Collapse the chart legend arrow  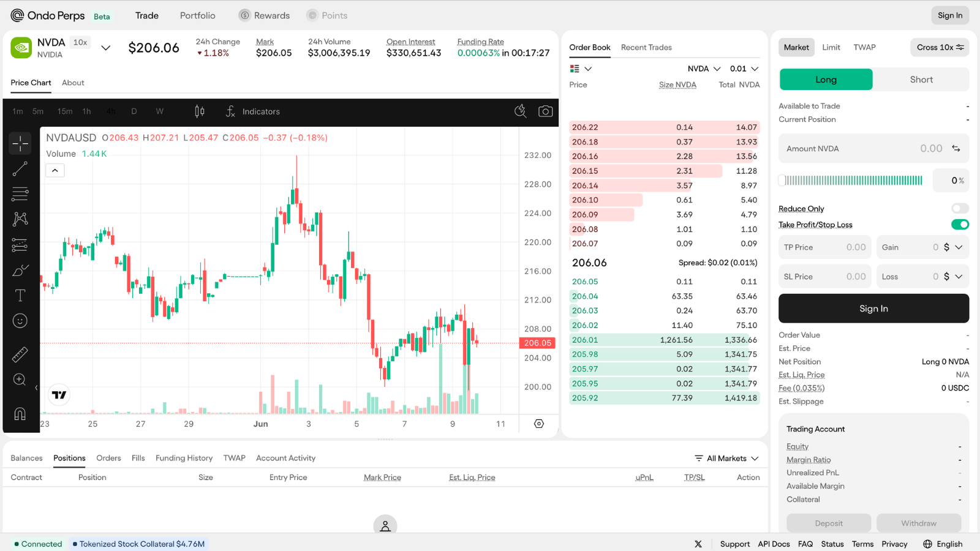[x=55, y=170]
